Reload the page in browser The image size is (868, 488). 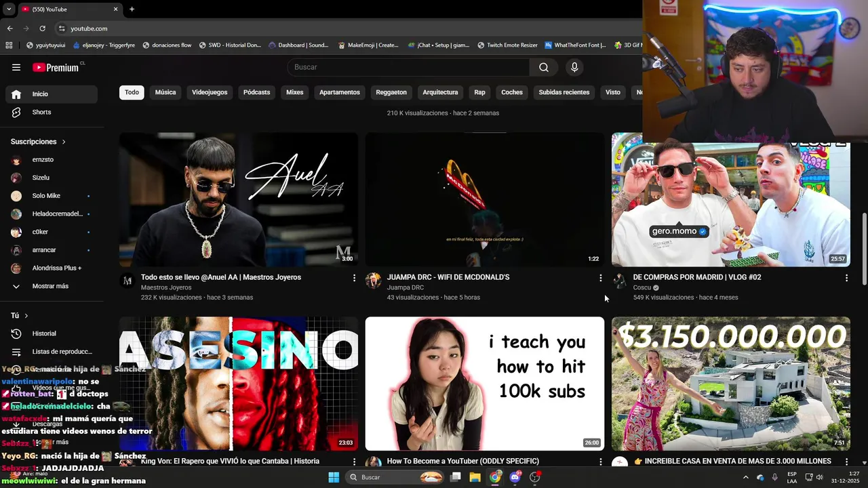(42, 28)
